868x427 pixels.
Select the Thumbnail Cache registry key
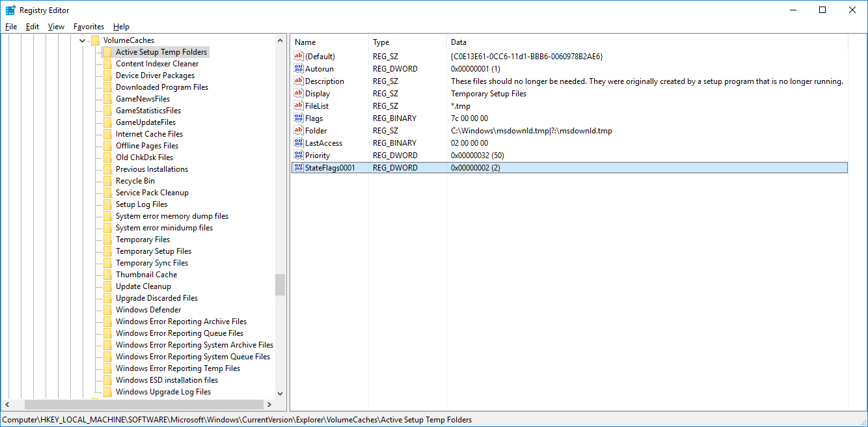146,275
